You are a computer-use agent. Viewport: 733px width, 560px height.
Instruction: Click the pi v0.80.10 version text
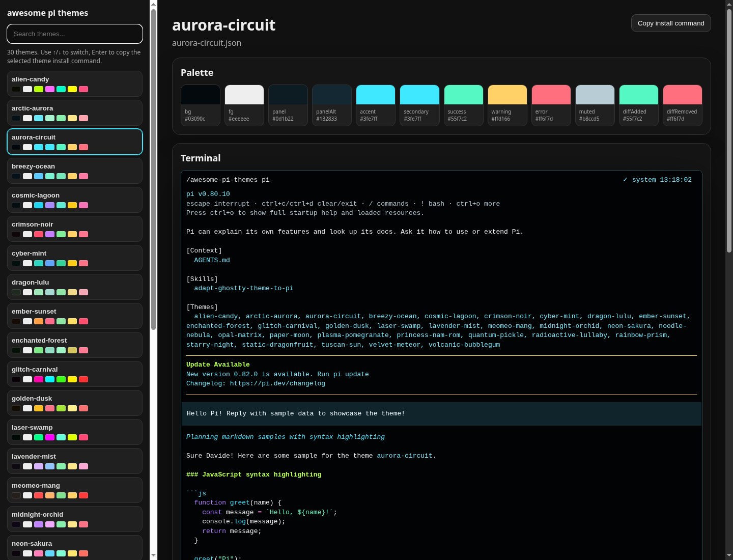(208, 194)
